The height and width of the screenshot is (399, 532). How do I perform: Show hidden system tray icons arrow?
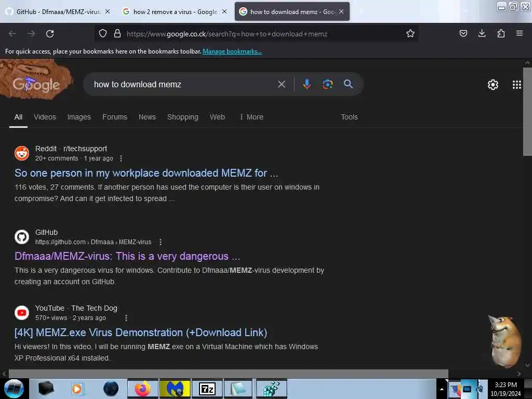tap(442, 389)
